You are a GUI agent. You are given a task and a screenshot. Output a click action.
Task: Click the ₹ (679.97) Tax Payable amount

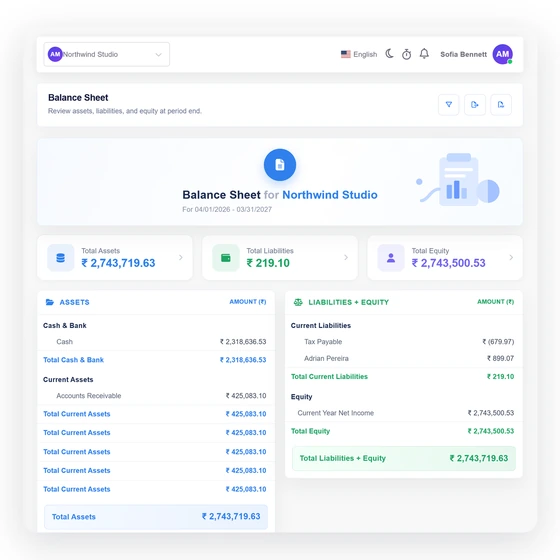[x=498, y=342]
